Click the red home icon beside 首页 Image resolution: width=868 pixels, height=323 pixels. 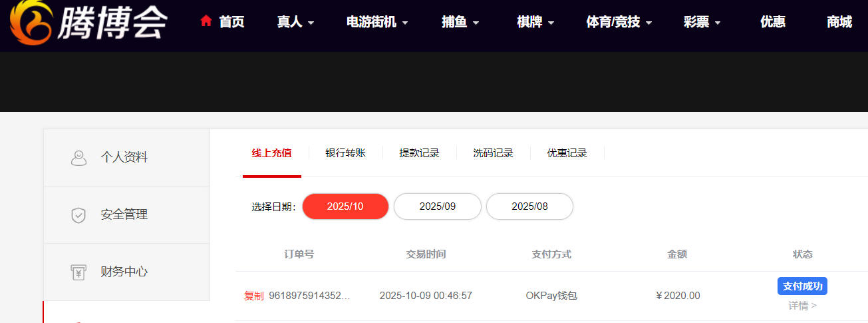[206, 21]
